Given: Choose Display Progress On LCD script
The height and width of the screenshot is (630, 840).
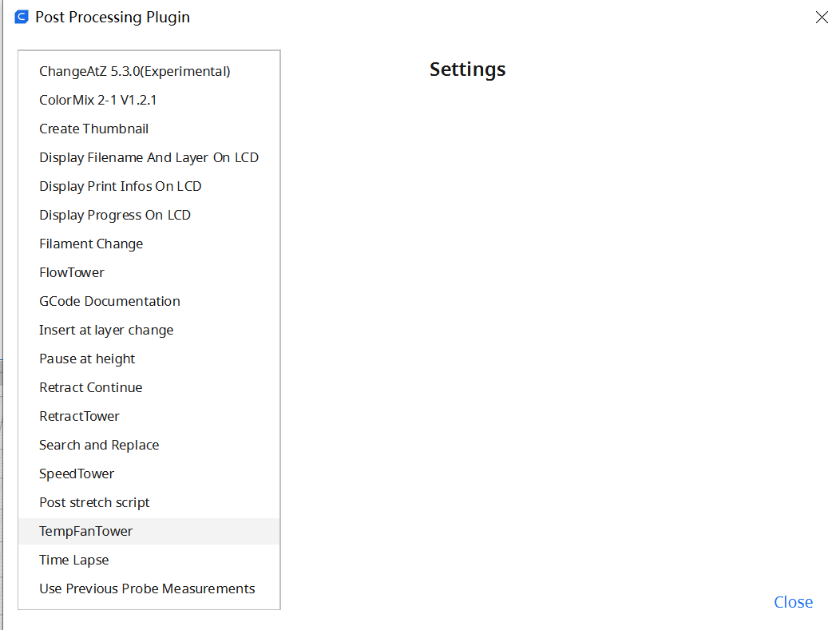Looking at the screenshot, I should click(149, 216).
